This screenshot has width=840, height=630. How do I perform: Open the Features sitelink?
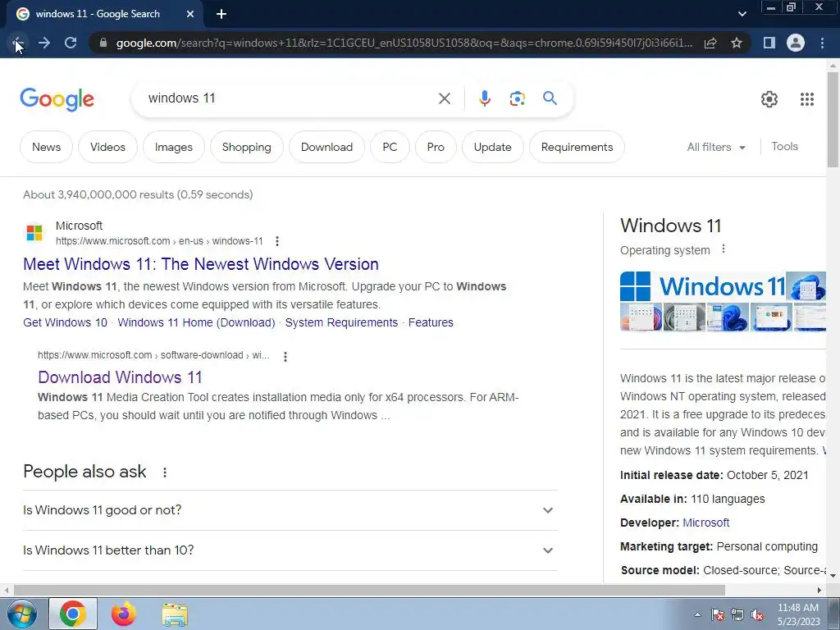click(x=431, y=322)
